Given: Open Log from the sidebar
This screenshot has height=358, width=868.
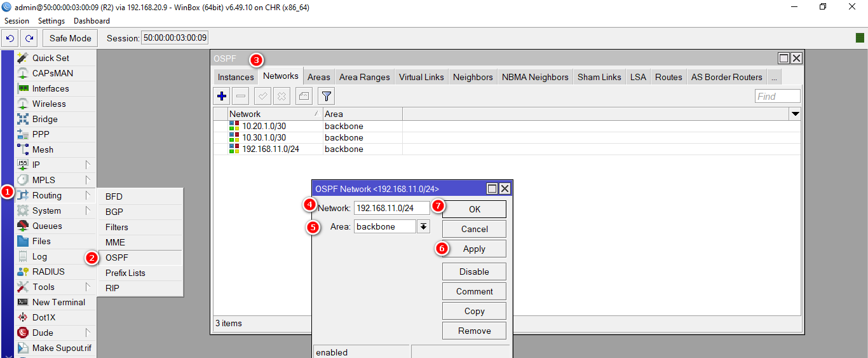Looking at the screenshot, I should click(x=55, y=256).
